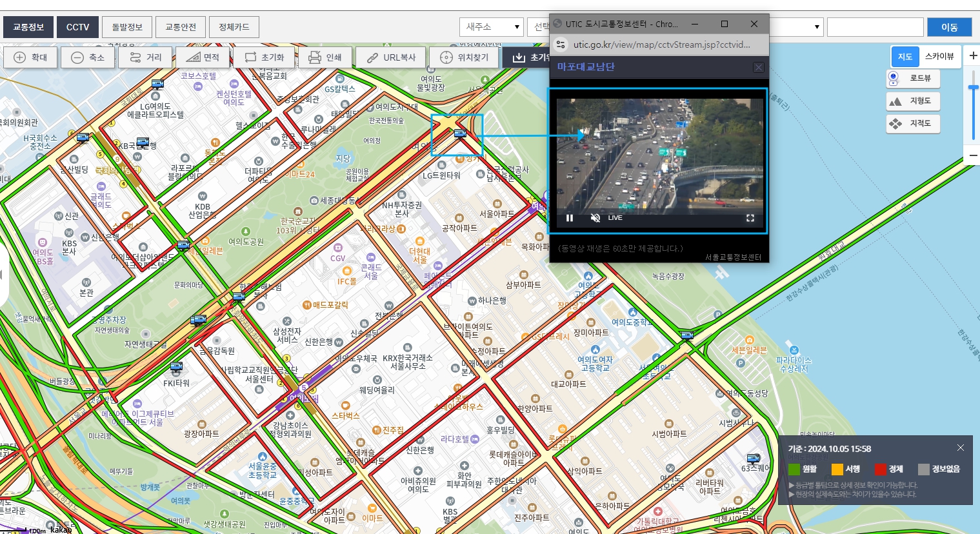Toggle the 지적도 cadastral layer
Viewport: 980px width, 534px height.
(x=913, y=124)
